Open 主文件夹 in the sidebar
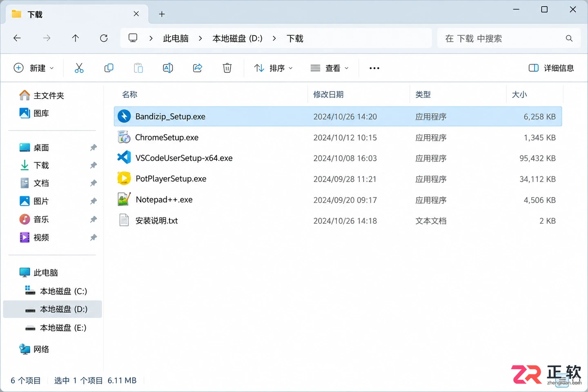The height and width of the screenshot is (392, 588). click(42, 96)
